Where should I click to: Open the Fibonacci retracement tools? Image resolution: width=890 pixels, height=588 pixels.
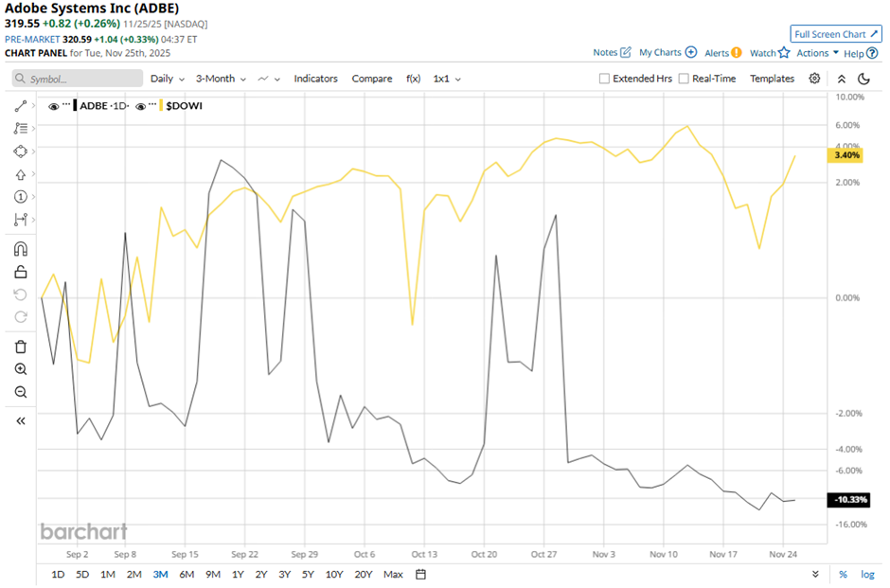click(x=21, y=128)
